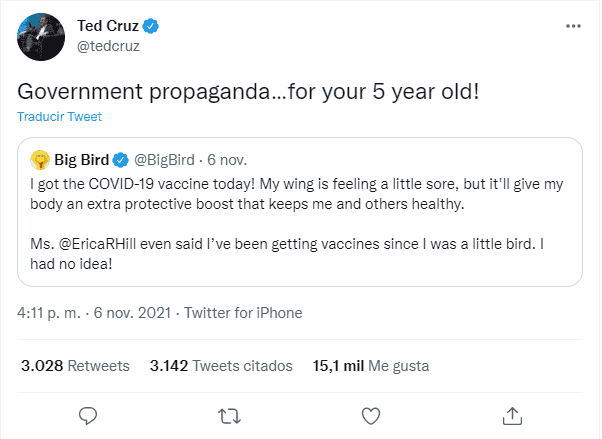The image size is (602, 439).
Task: View the 3.028 Retweets list
Action: 76,366
